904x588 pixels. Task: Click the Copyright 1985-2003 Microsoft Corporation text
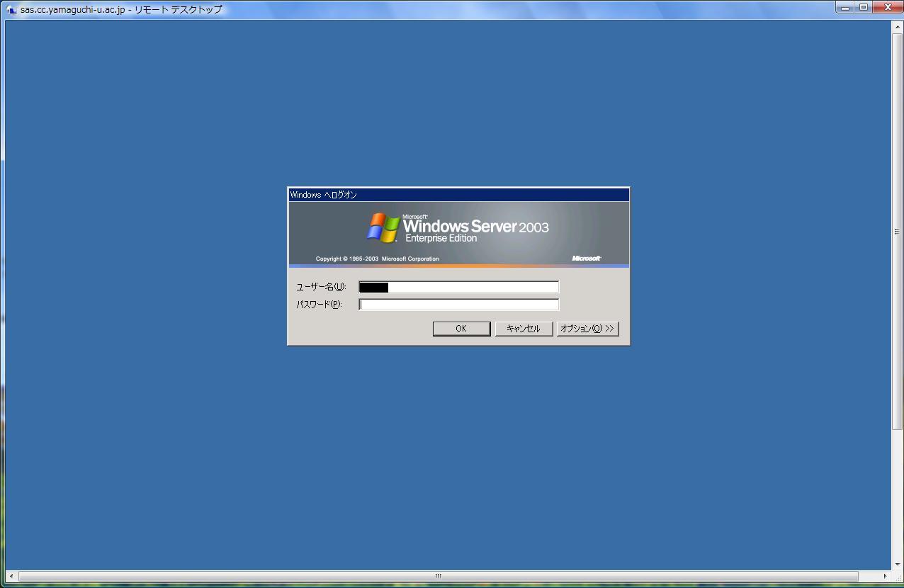tap(377, 259)
